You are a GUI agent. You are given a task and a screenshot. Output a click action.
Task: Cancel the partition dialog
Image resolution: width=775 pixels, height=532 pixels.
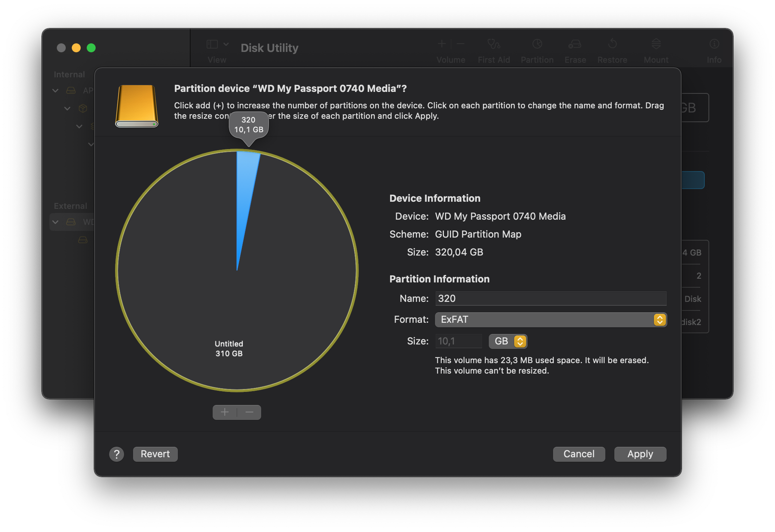click(x=578, y=454)
